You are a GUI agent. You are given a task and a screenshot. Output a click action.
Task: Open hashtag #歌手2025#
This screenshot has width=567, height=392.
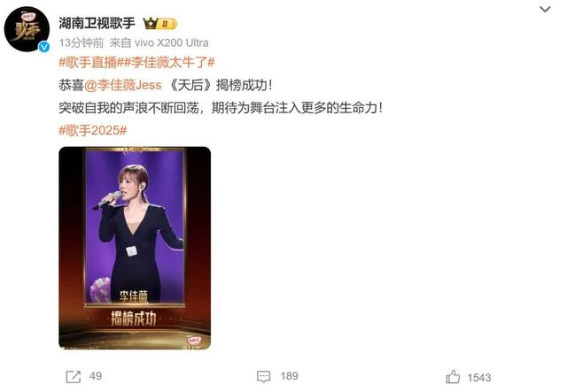point(93,130)
